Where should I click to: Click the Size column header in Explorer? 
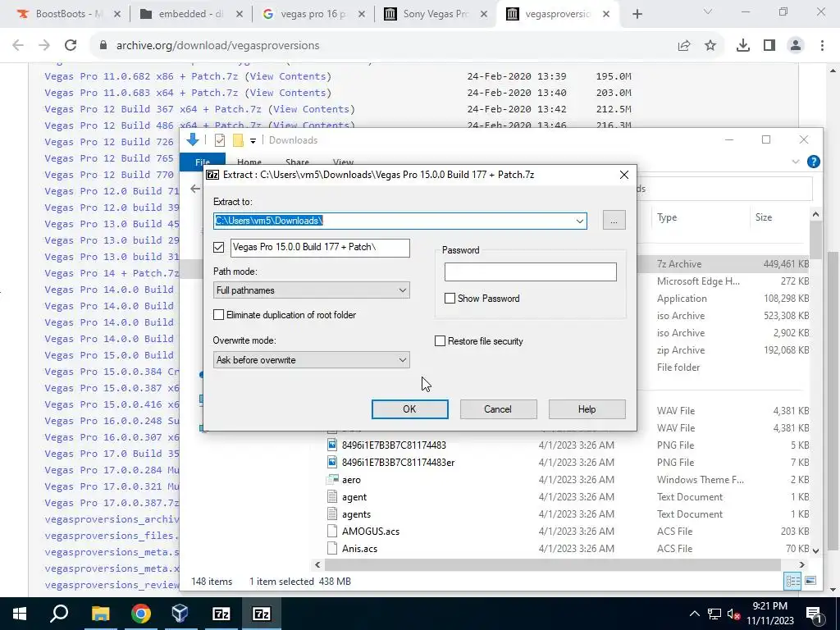click(764, 217)
